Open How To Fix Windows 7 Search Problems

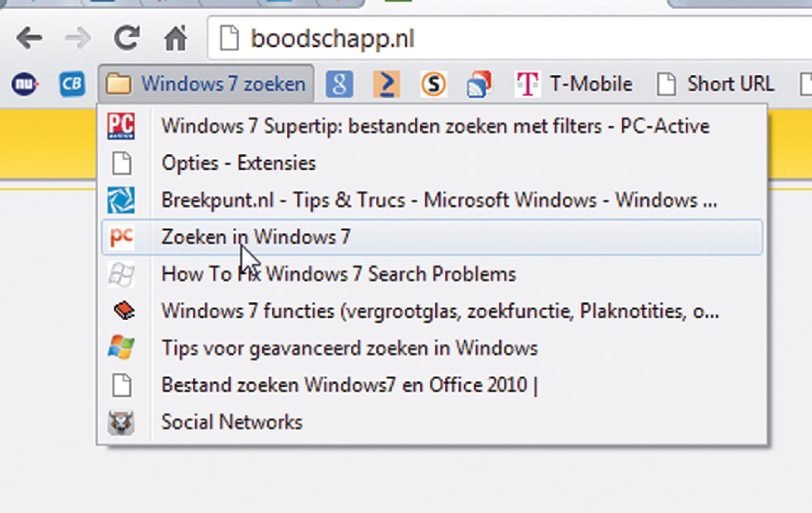pyautogui.click(x=338, y=274)
